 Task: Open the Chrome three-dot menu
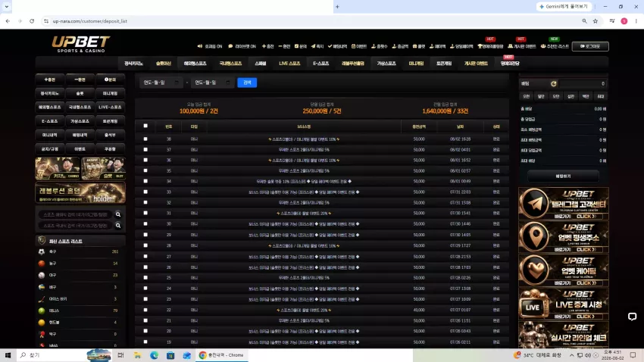pos(636,21)
